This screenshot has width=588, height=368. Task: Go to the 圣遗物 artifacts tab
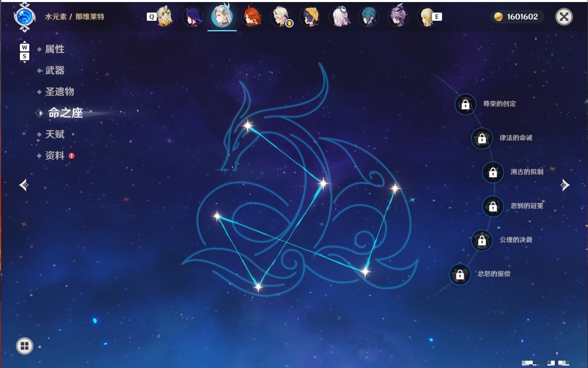point(60,91)
